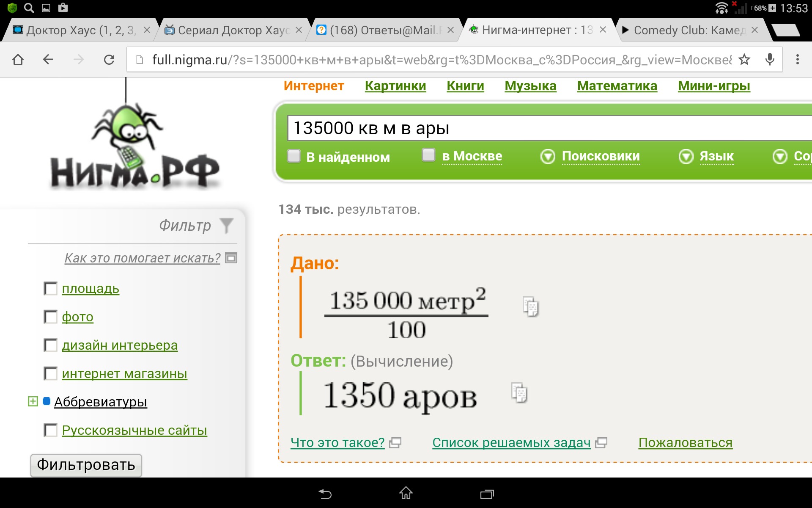This screenshot has width=812, height=508.
Task: Click the Нигма.РФ spider logo
Action: pos(134,148)
